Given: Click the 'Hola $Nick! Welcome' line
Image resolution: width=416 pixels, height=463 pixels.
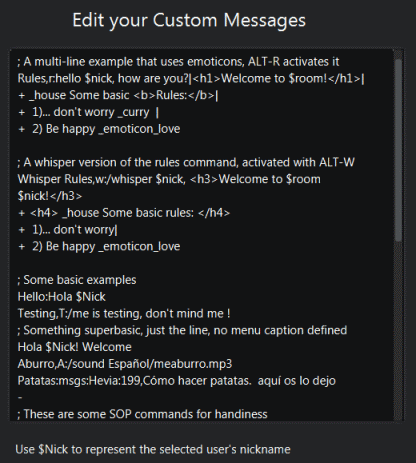Looking at the screenshot, I should point(74,347).
